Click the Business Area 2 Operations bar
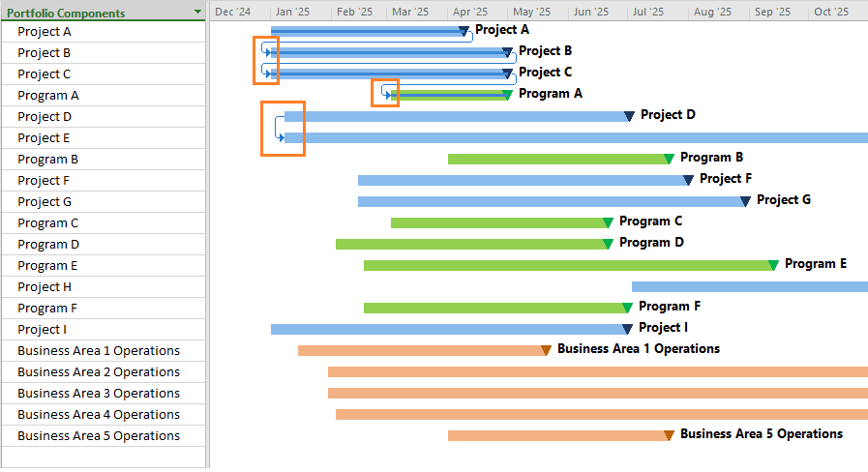This screenshot has width=868, height=472. point(598,371)
